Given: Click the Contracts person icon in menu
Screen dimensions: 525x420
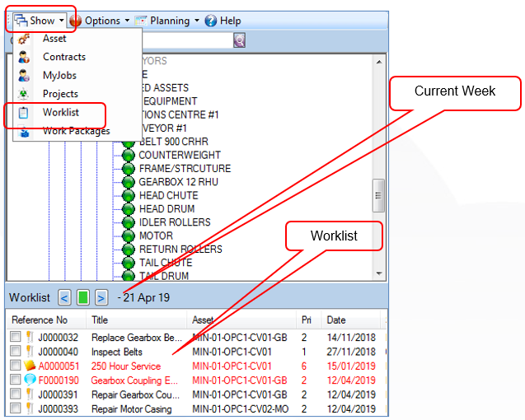Looking at the screenshot, I should 24,57.
